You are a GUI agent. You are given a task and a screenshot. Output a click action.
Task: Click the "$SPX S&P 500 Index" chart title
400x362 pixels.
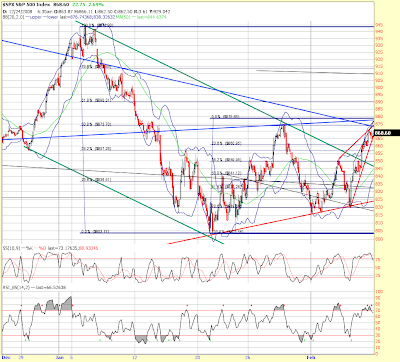25,5
